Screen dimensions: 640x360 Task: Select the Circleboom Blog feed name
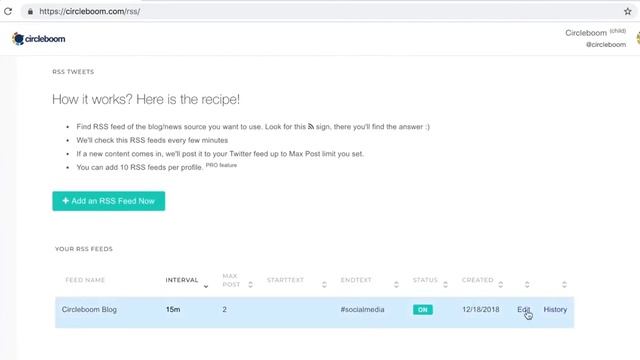pos(89,309)
